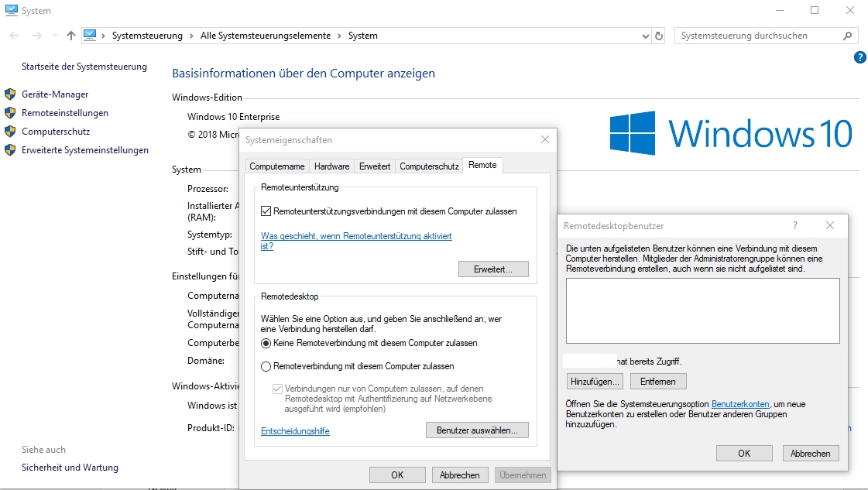Open the Benutzerkonten link

tap(740, 404)
